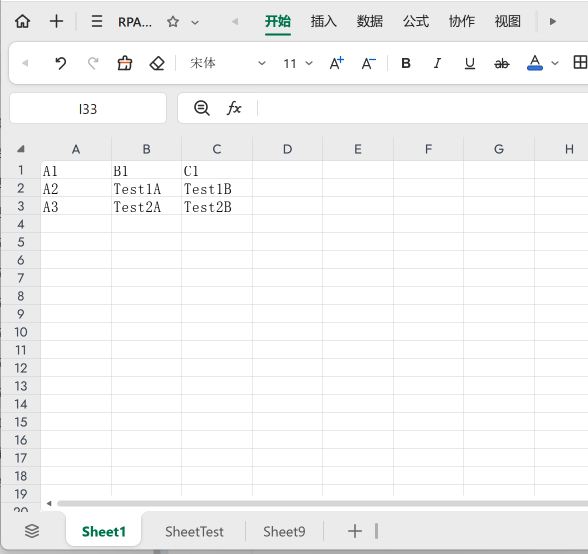Redo the last action
This screenshot has height=554, width=588.
[x=93, y=63]
